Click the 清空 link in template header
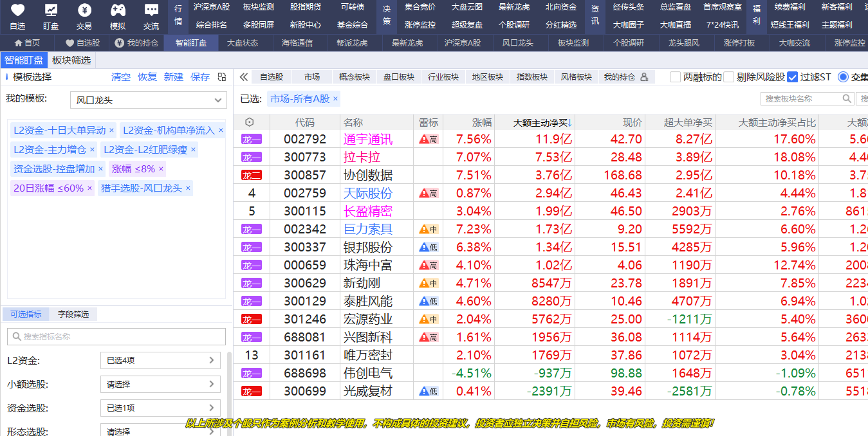Viewport: 868px width, 436px height. [121, 77]
